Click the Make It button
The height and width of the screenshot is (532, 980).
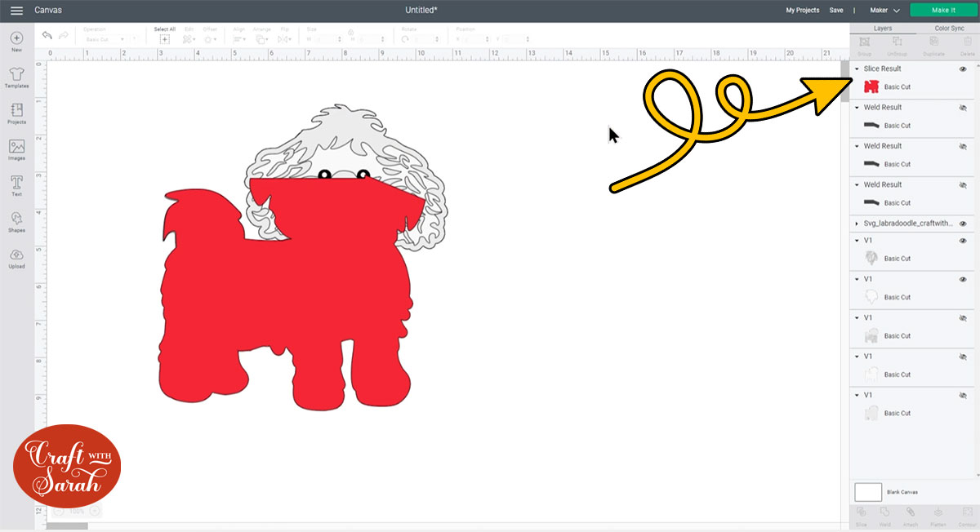pyautogui.click(x=943, y=10)
